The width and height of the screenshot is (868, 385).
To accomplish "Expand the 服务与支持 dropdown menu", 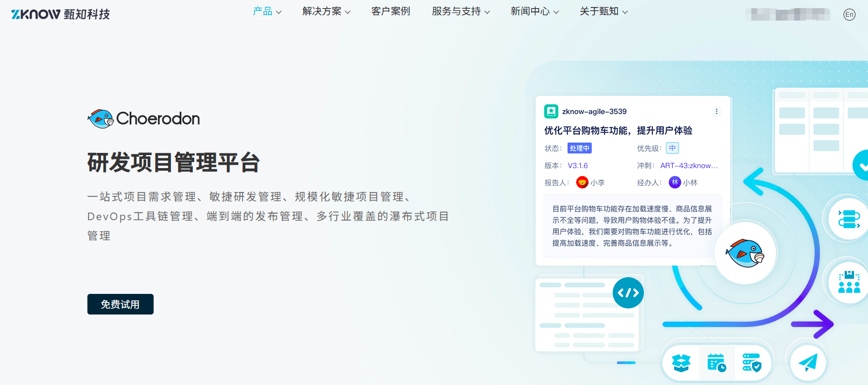I will point(461,11).
